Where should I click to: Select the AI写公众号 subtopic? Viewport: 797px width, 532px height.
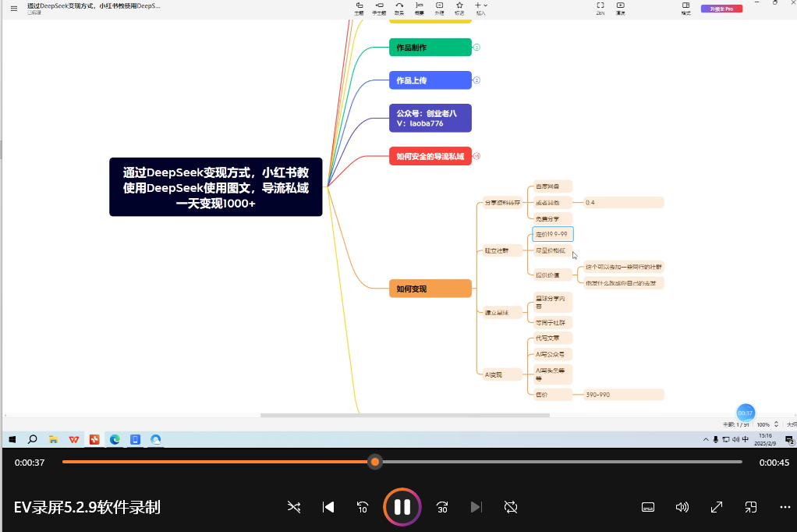pyautogui.click(x=552, y=354)
